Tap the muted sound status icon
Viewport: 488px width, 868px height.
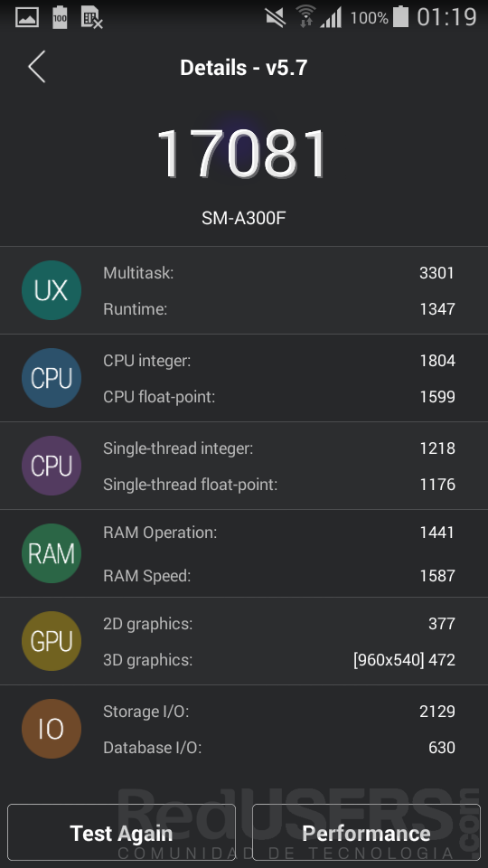276,18
